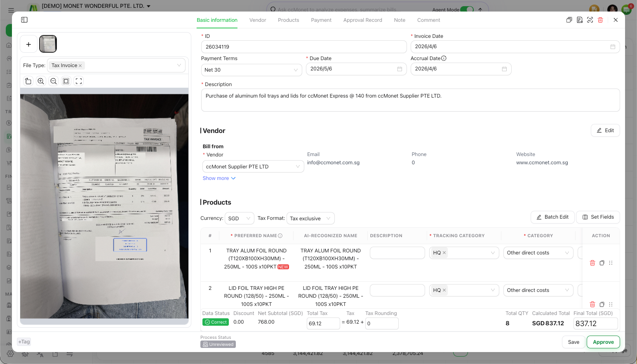Delete the TRAY ALUM FOIL ROUND product row
This screenshot has height=364, width=637.
(592, 263)
